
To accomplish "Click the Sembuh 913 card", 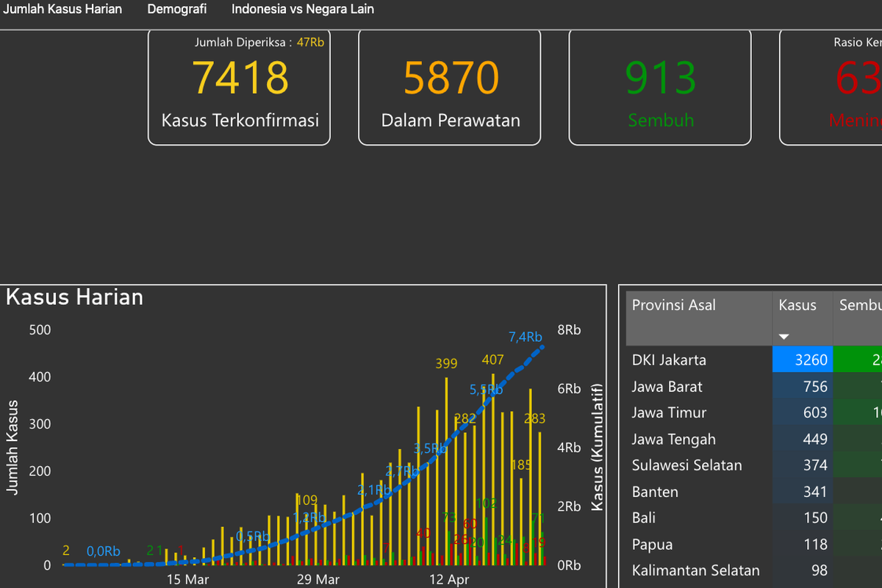I will pyautogui.click(x=660, y=87).
